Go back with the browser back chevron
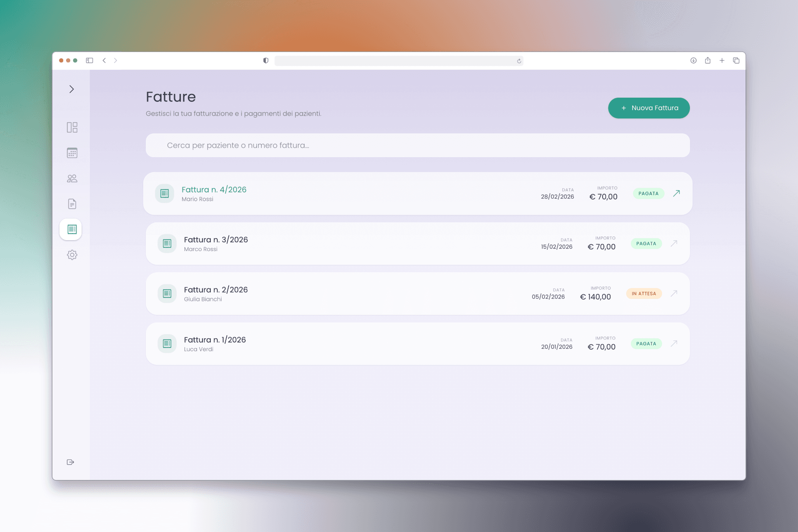Image resolution: width=798 pixels, height=532 pixels. [104, 61]
